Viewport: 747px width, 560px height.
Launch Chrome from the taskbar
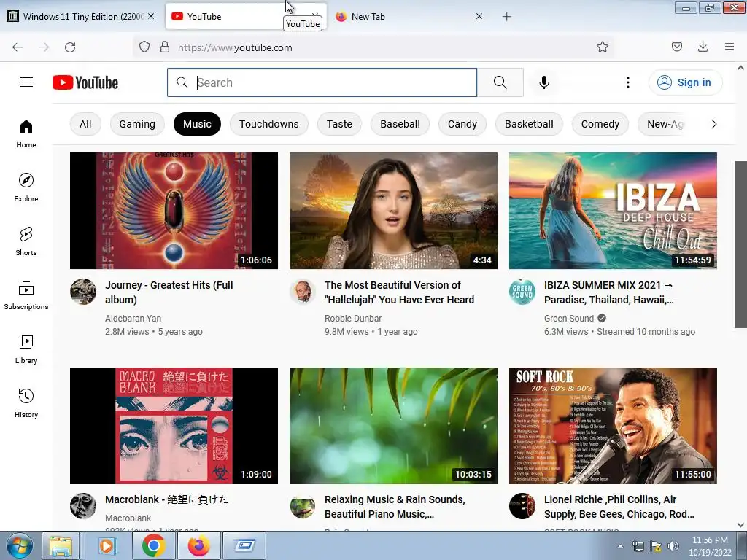coord(153,545)
